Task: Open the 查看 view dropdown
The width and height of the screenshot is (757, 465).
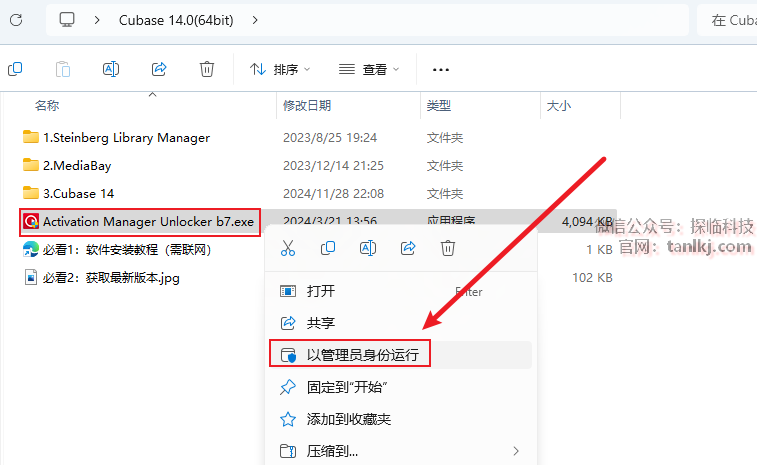Action: 369,70
